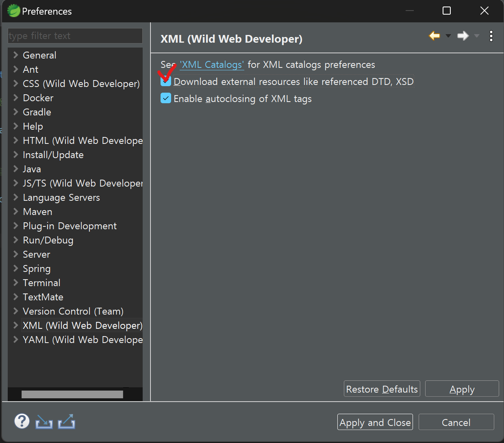The image size is (504, 443).
Task: Go forward with the white forward arrow
Action: click(463, 36)
